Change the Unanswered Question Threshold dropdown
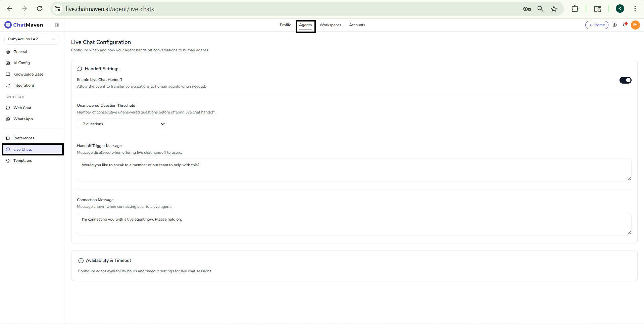Image resolution: width=644 pixels, height=325 pixels. (x=121, y=124)
